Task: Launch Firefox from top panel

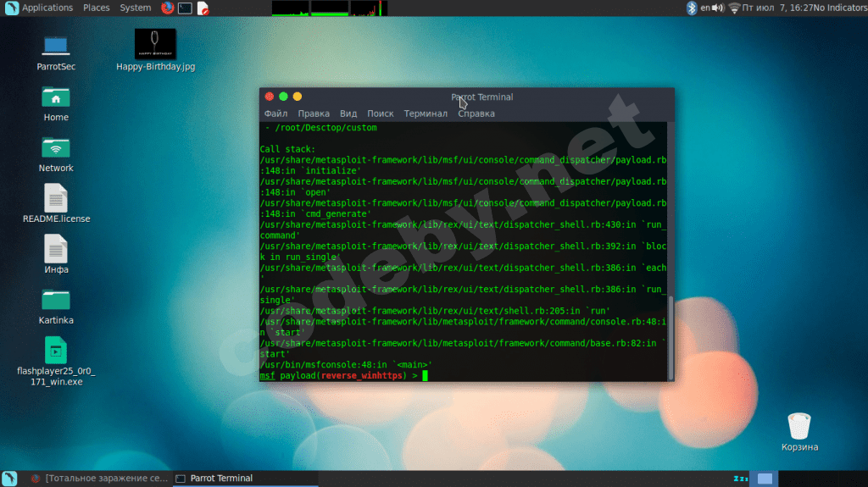Action: [x=167, y=8]
